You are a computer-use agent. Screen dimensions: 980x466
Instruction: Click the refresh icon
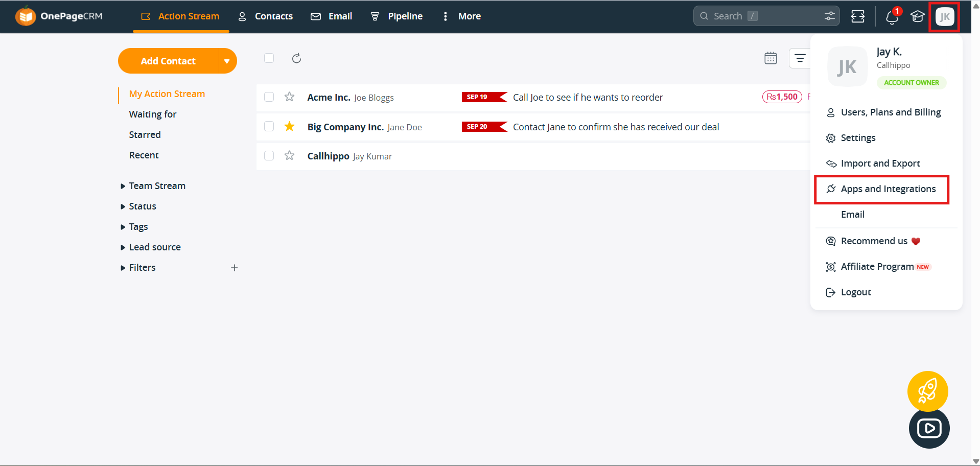[296, 58]
